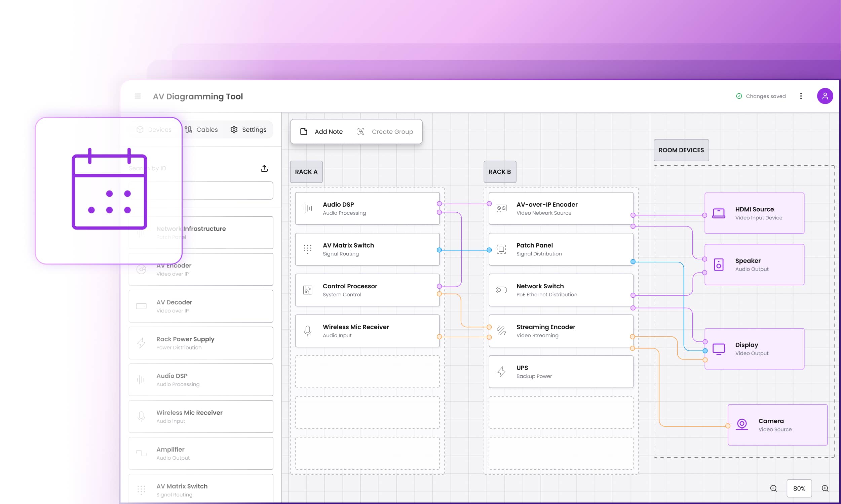Select the RACK A label
This screenshot has width=841, height=504.
(306, 172)
